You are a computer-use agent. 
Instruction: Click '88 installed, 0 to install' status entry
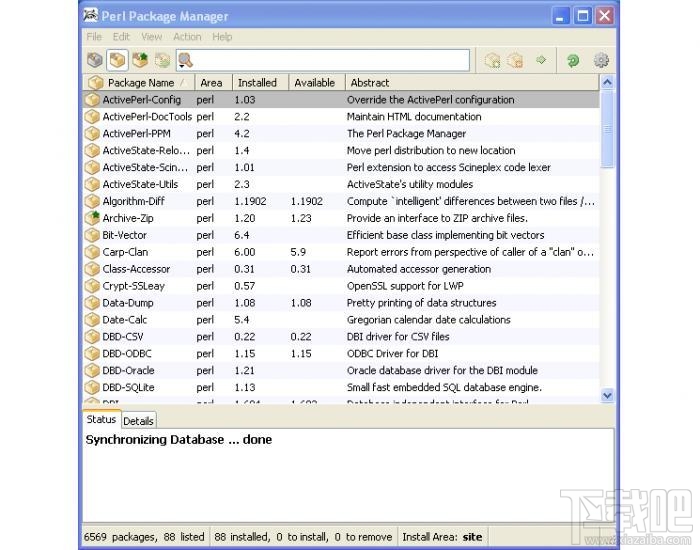coord(303,537)
